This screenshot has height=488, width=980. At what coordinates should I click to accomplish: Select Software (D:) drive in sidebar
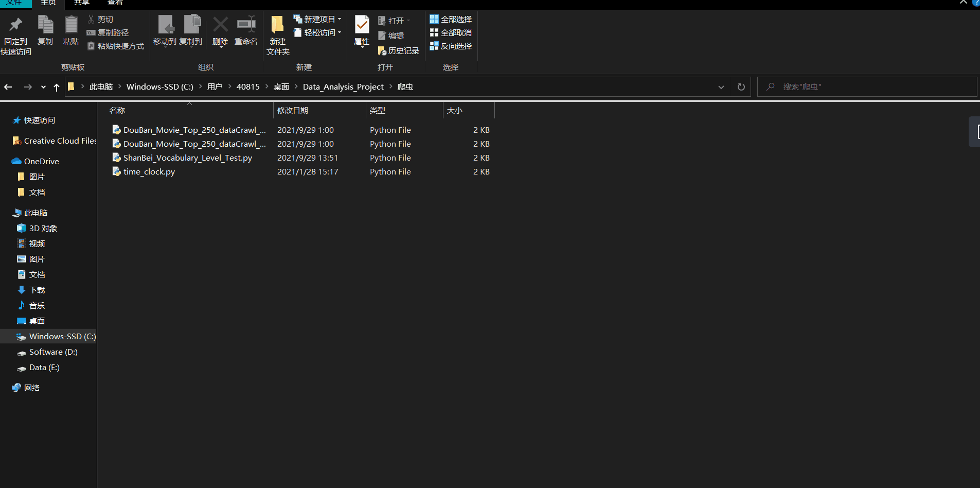pyautogui.click(x=53, y=352)
